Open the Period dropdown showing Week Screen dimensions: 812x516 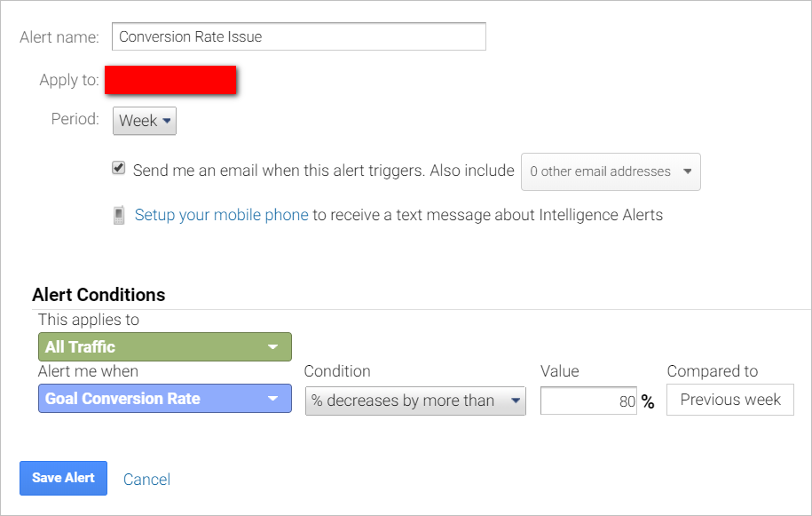pyautogui.click(x=144, y=121)
